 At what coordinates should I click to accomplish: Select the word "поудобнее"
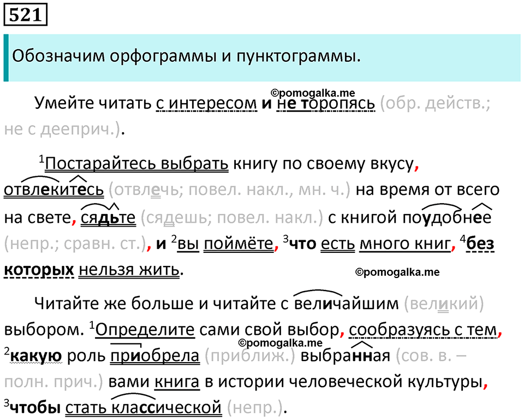coord(447,218)
